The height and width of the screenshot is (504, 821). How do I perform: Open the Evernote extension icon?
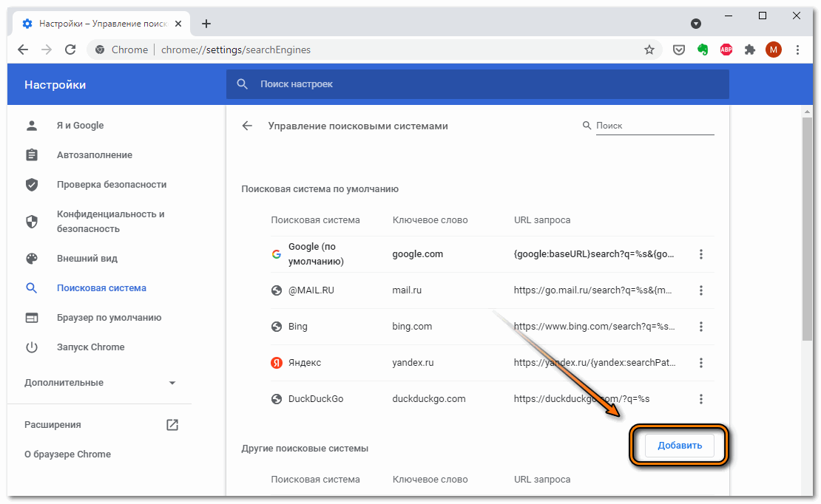(703, 50)
